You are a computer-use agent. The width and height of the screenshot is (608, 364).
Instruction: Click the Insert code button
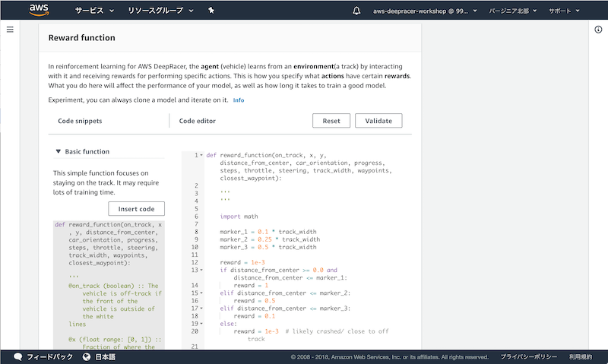(136, 208)
